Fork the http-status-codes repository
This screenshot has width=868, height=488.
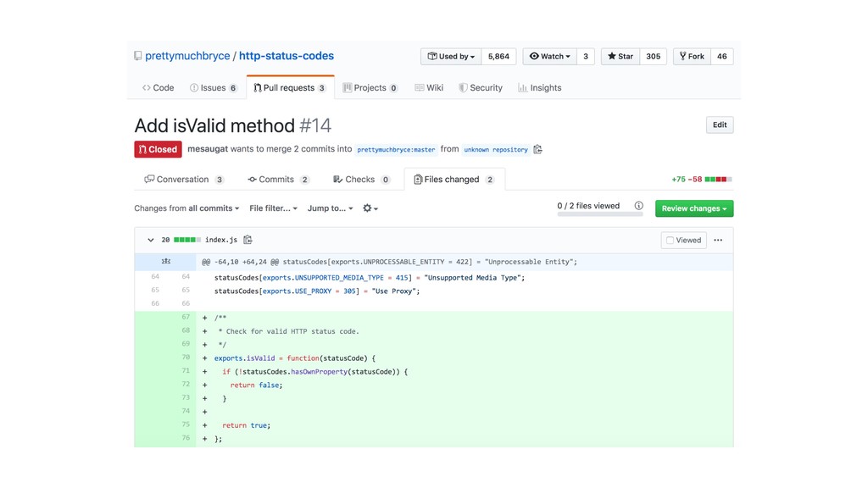click(x=692, y=56)
